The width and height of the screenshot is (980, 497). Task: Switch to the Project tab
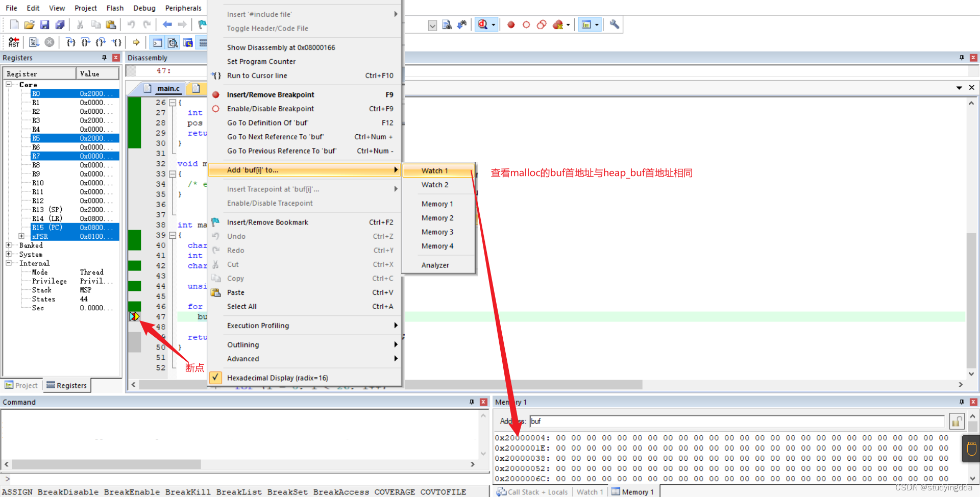(21, 385)
